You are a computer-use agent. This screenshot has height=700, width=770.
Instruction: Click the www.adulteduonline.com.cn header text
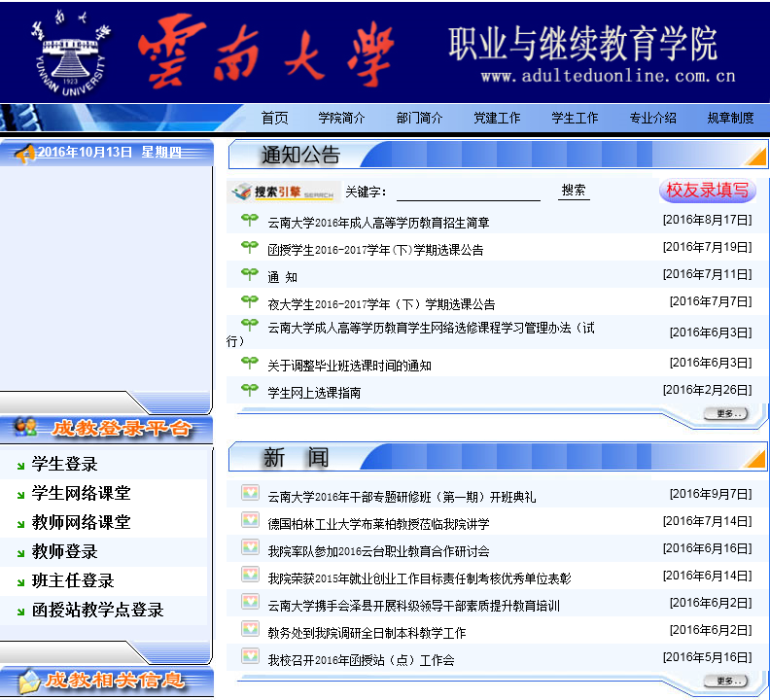click(x=608, y=77)
